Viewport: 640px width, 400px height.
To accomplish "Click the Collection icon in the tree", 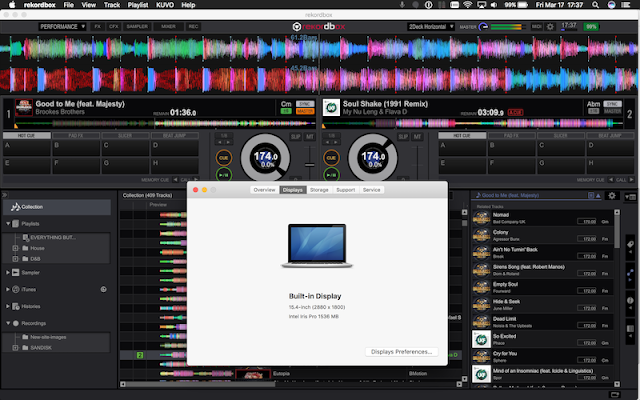I will [16, 207].
